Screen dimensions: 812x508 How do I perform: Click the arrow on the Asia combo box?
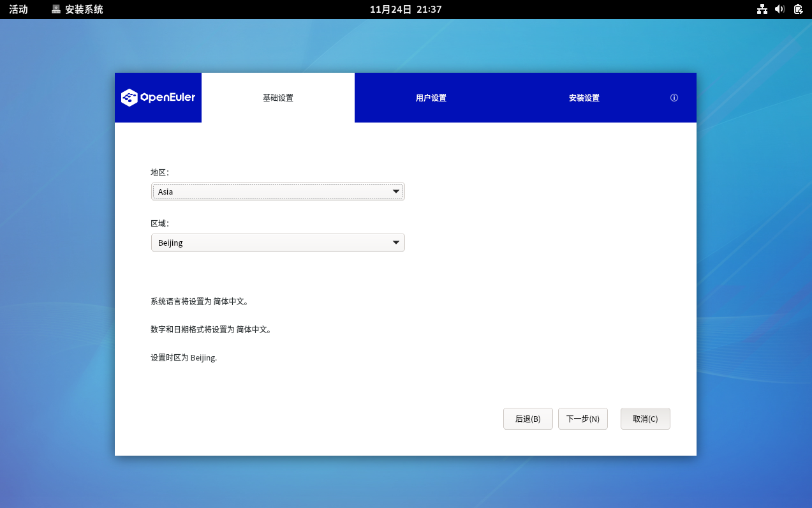396,191
